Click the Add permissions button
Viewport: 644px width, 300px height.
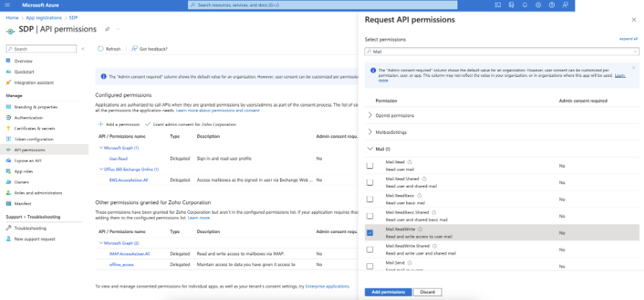coord(386,292)
